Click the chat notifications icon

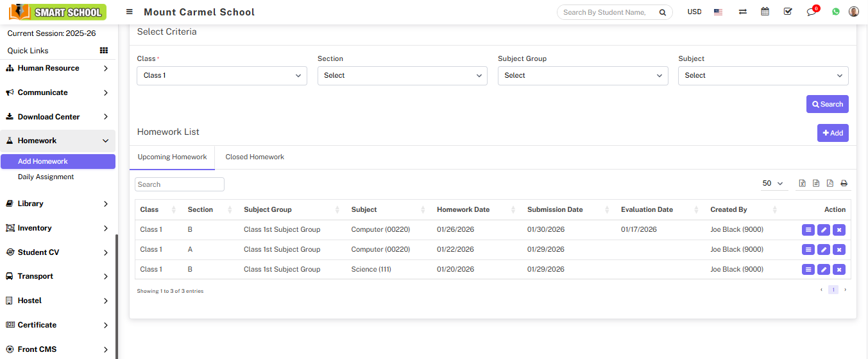812,12
